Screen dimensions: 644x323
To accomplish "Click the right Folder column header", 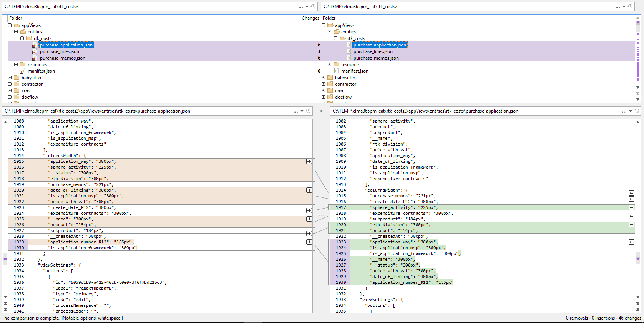I will point(478,18).
